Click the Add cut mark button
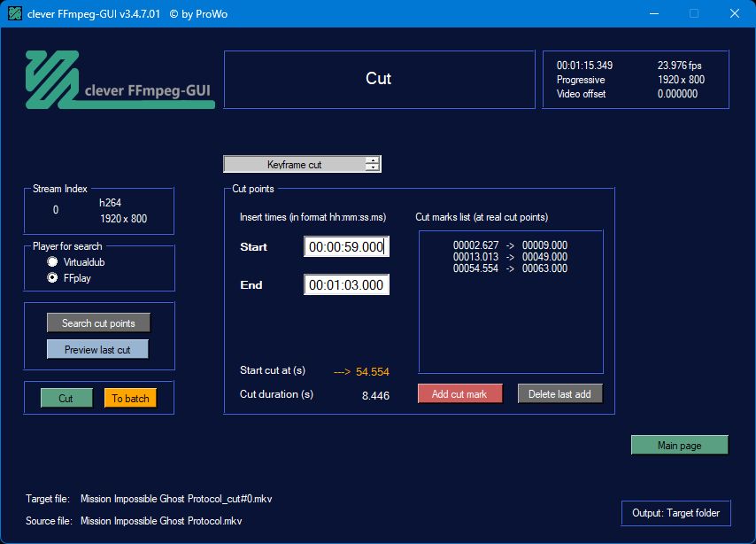 click(x=460, y=394)
